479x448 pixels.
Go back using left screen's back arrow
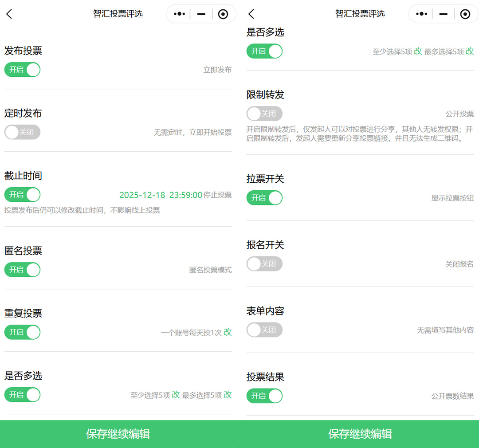(9, 14)
